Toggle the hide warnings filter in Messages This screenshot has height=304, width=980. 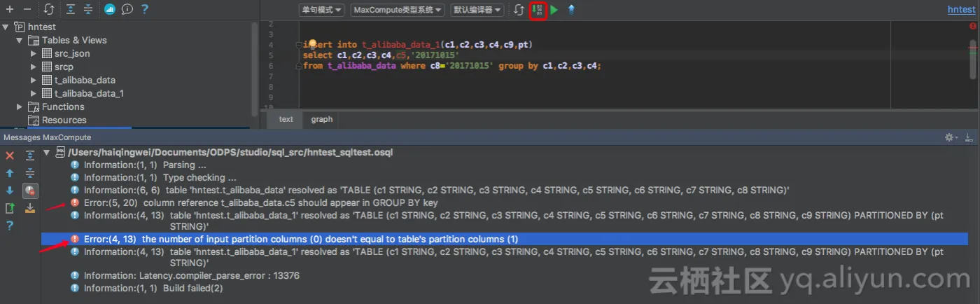coord(30,191)
